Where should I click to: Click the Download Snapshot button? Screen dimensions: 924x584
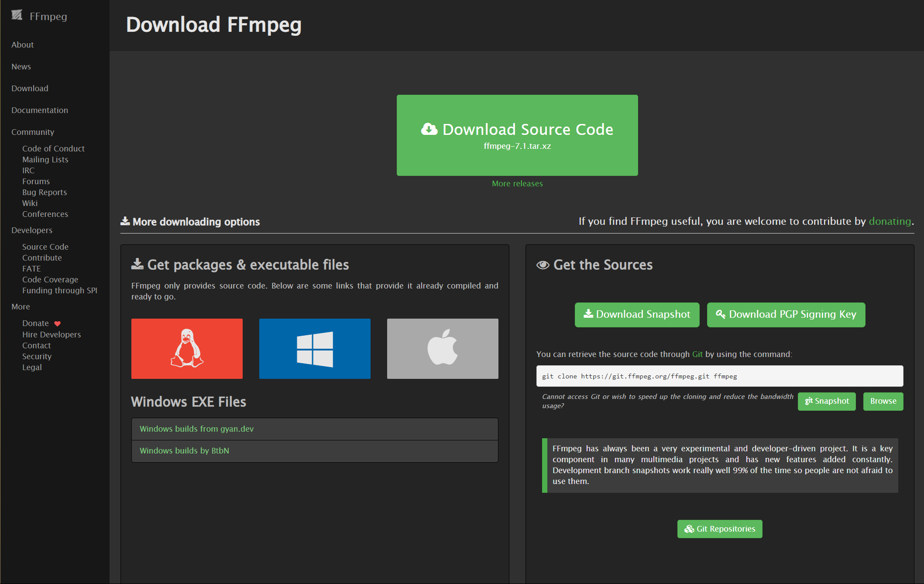(637, 314)
